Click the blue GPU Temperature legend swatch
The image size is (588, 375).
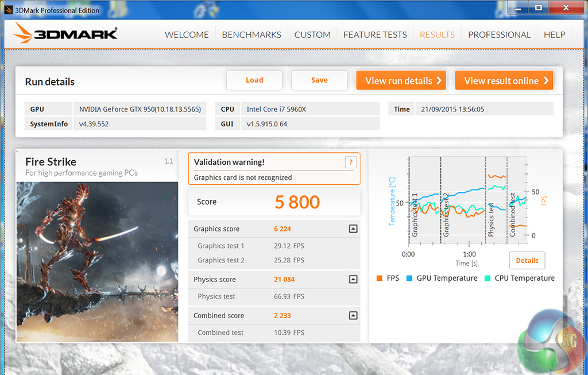pyautogui.click(x=409, y=279)
